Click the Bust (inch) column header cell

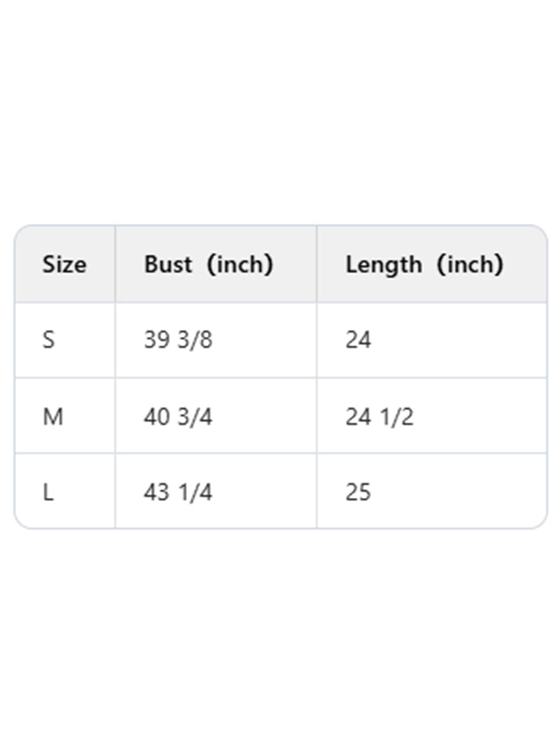[x=209, y=265]
